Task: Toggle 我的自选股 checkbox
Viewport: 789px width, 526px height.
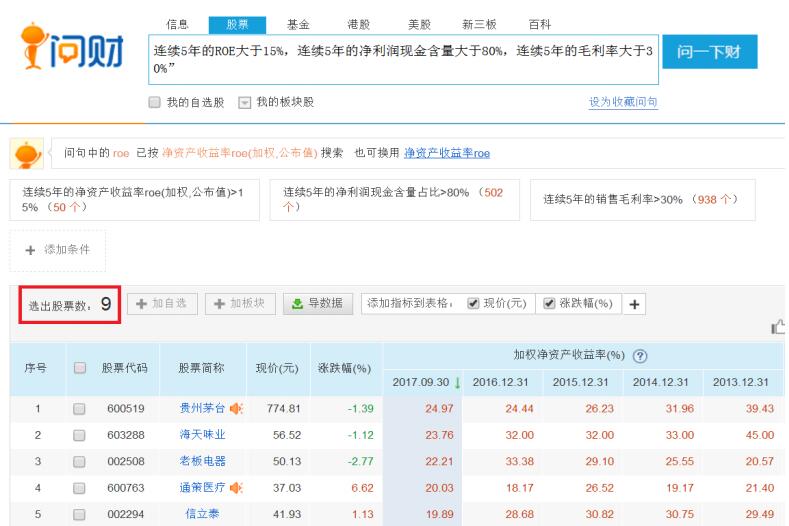Action: coord(154,102)
